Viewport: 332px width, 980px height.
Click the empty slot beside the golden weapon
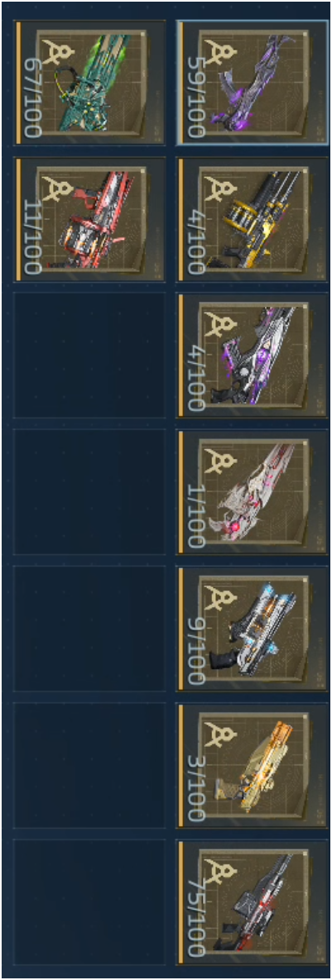[90, 767]
